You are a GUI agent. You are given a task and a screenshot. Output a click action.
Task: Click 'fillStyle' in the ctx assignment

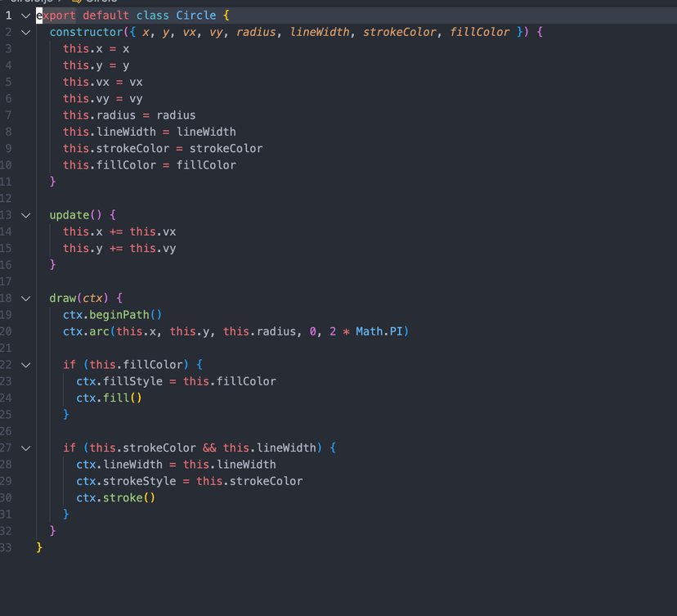pos(132,381)
